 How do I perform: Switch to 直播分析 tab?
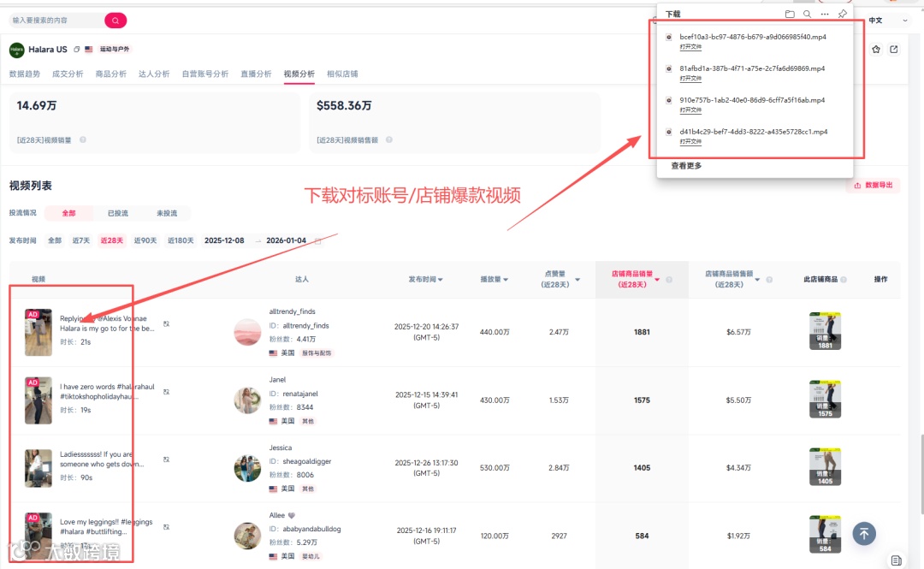[x=256, y=74]
